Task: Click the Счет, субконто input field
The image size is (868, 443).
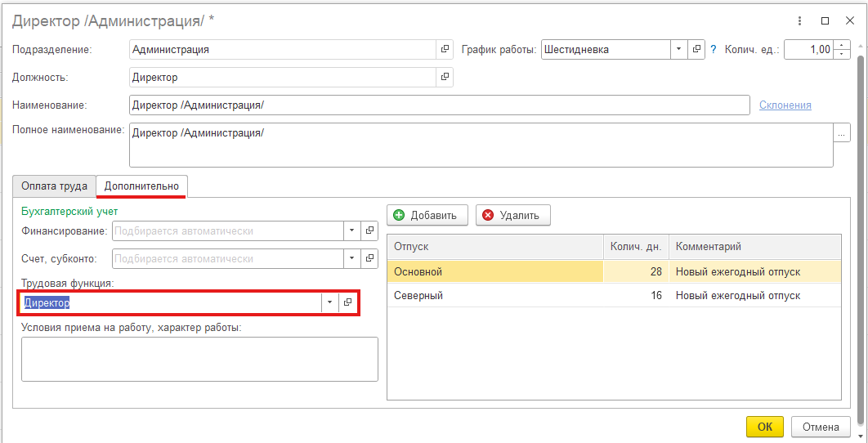Action: [228, 258]
